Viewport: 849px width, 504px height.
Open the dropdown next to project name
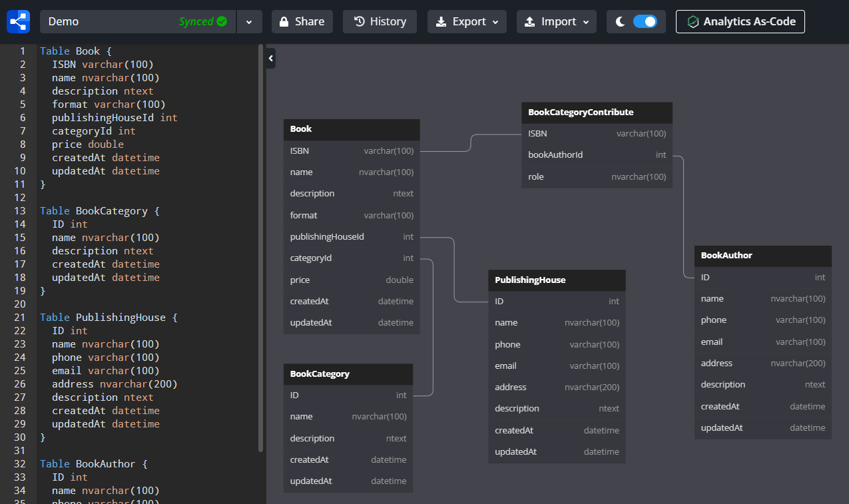(249, 21)
